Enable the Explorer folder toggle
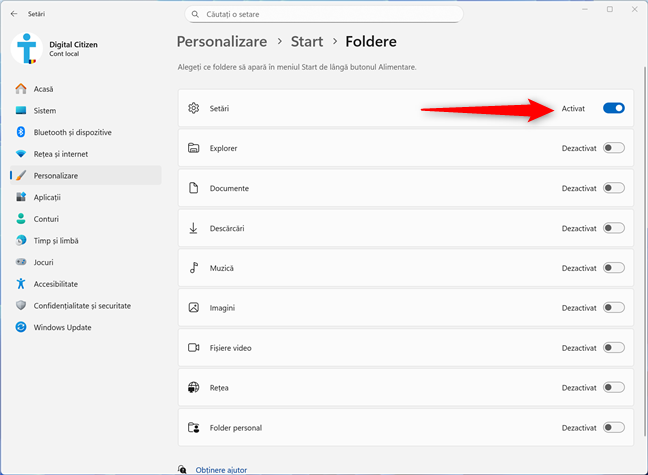This screenshot has height=475, width=648. tap(613, 148)
